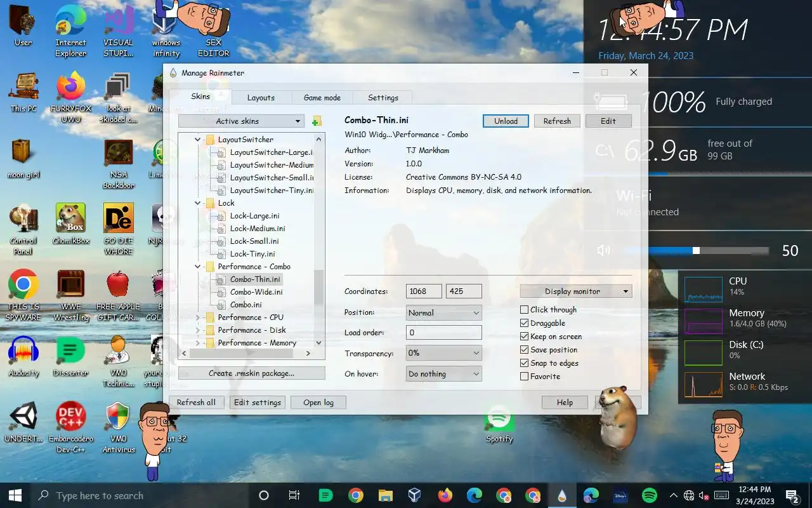
Task: Open the Dissenter desktop shortcut
Action: coord(70,356)
